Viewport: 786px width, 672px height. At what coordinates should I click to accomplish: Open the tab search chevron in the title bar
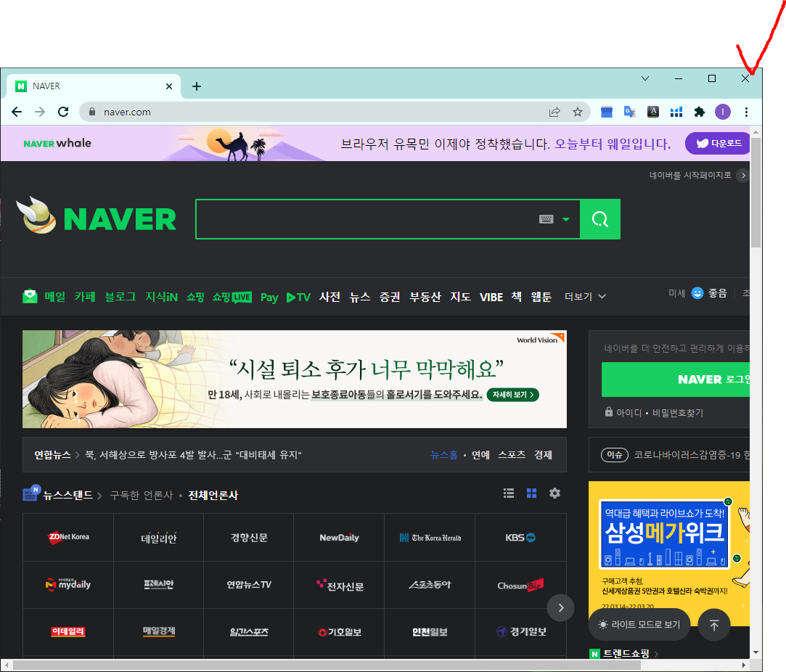(x=645, y=78)
